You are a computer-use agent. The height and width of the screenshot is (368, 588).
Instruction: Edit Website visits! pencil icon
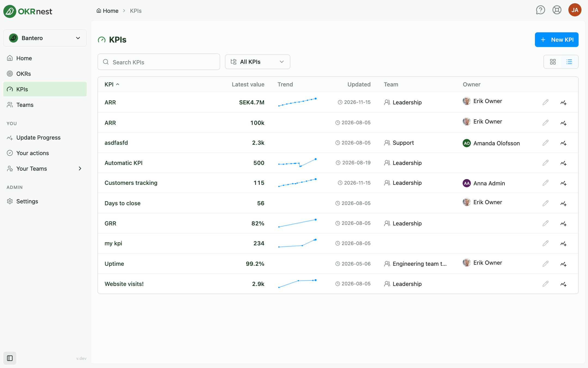tap(545, 284)
